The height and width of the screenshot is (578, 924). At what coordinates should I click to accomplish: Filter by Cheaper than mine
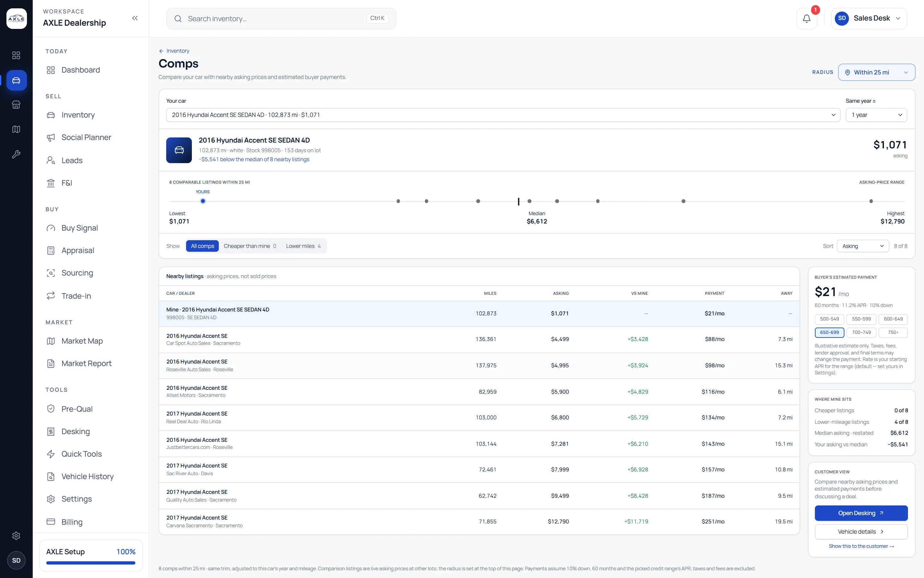250,246
